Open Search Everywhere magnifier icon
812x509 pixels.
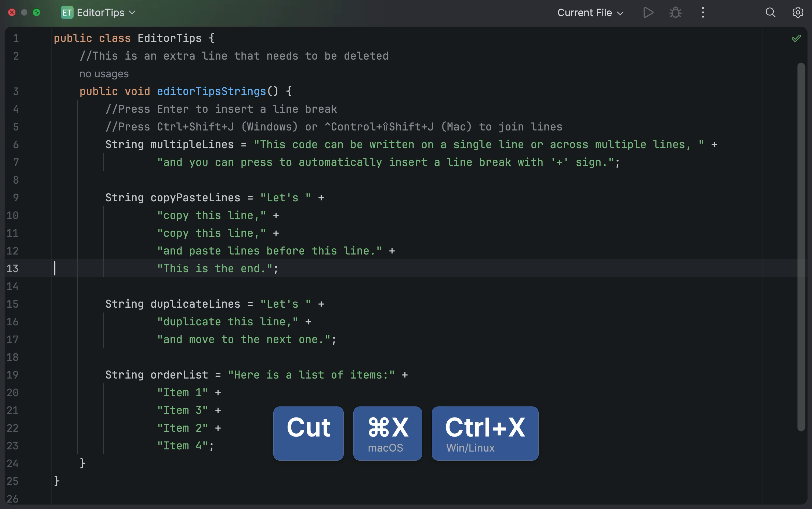771,13
